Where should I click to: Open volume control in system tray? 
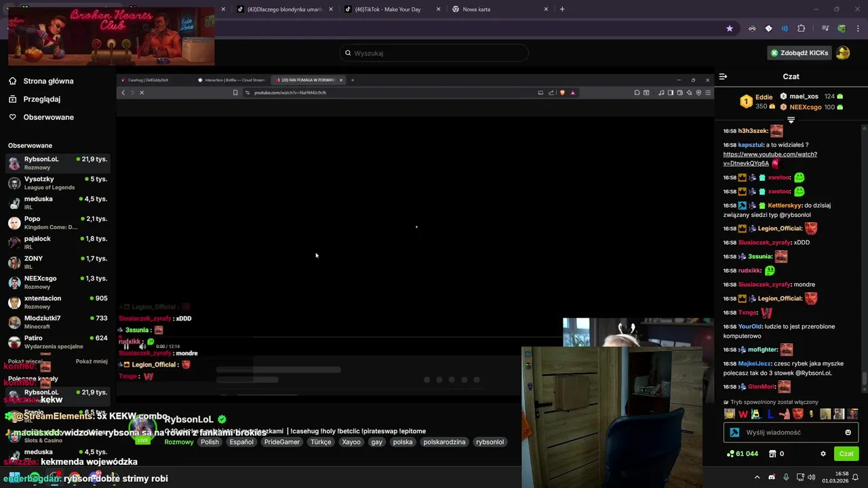[812, 477]
